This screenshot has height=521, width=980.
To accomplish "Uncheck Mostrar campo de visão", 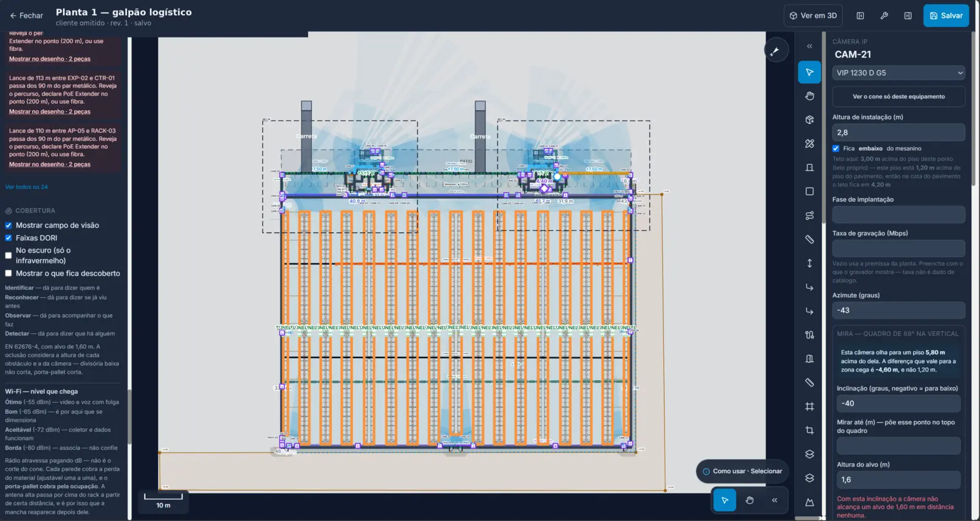I will tap(9, 226).
